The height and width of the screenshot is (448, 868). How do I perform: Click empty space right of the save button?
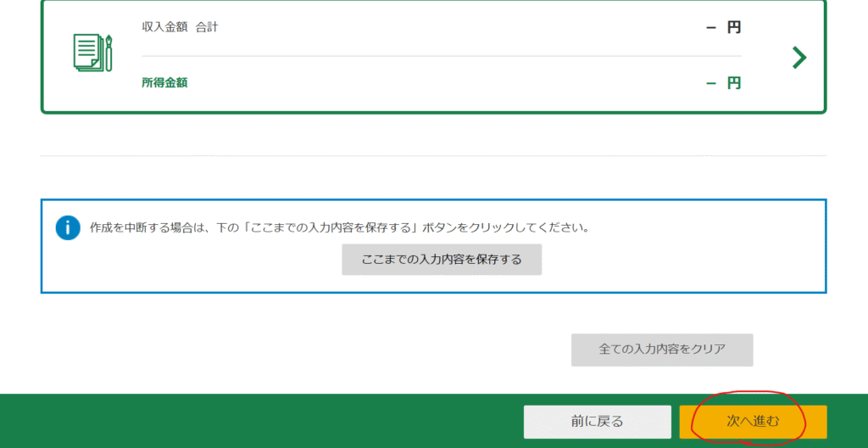[678, 260]
